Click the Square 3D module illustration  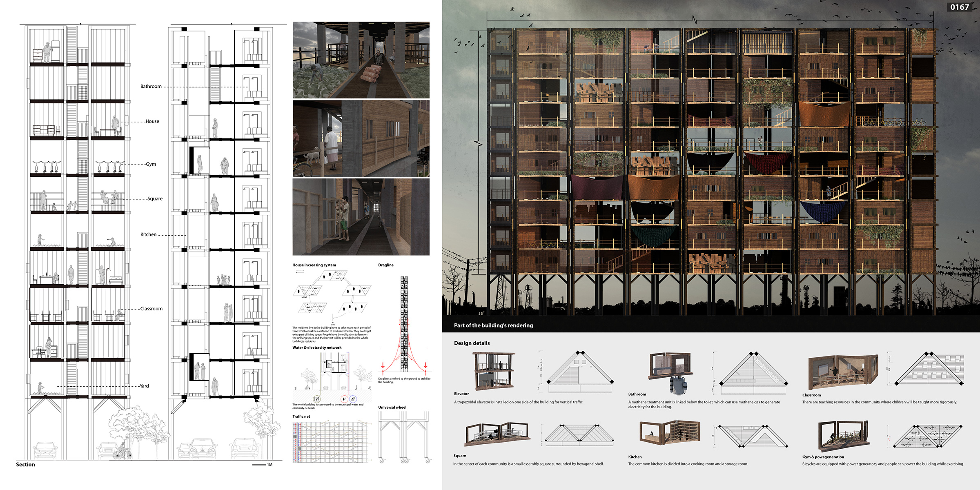point(497,434)
